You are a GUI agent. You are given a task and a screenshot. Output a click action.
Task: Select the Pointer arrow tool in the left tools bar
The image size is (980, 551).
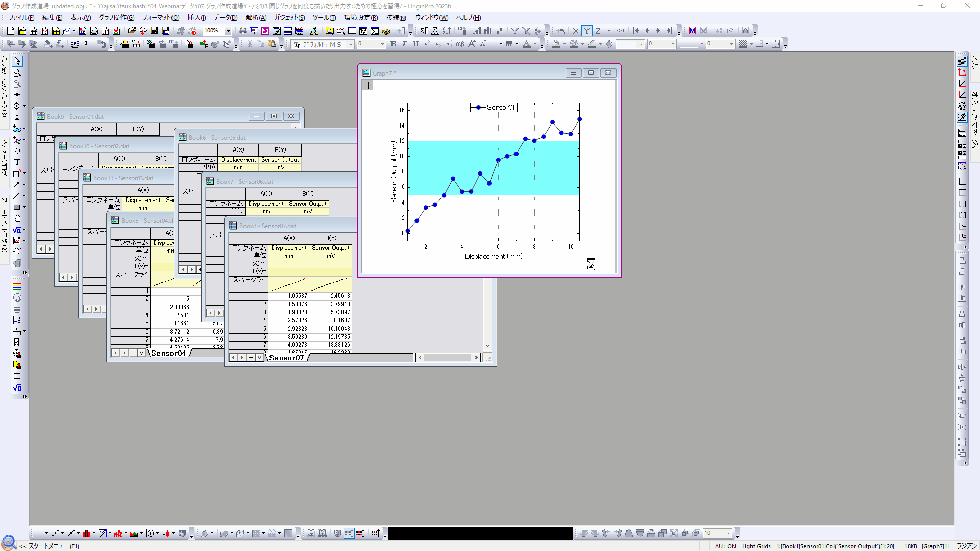[17, 61]
